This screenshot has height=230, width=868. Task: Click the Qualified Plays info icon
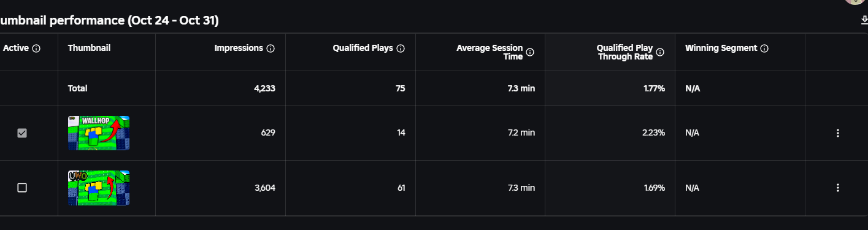[401, 48]
